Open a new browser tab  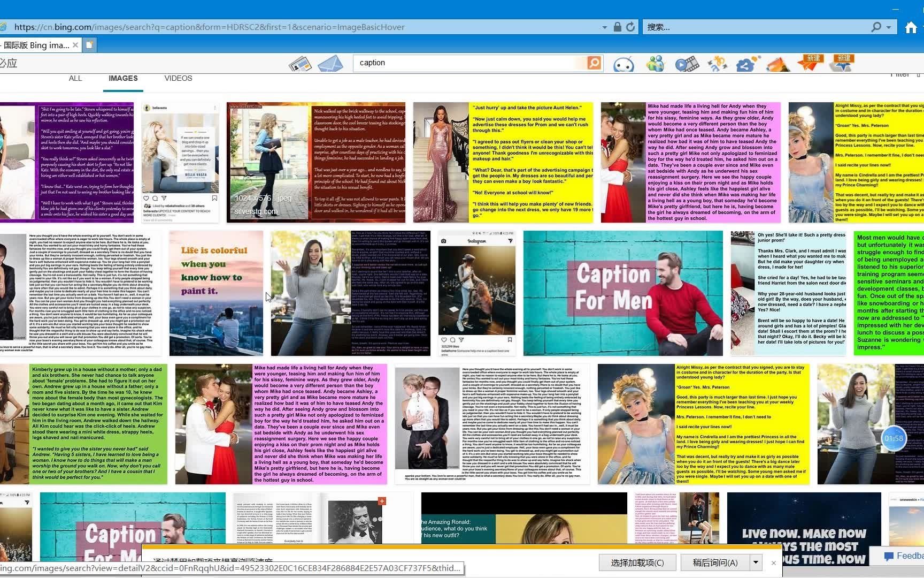(89, 45)
